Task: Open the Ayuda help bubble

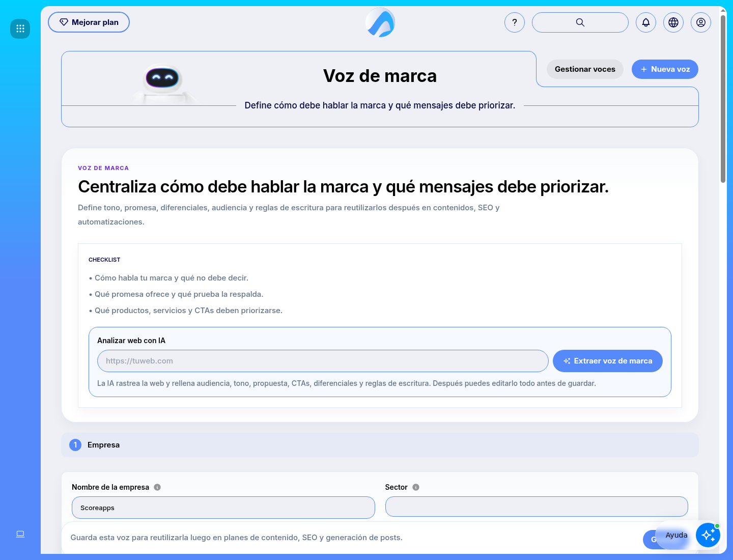Action: point(676,535)
